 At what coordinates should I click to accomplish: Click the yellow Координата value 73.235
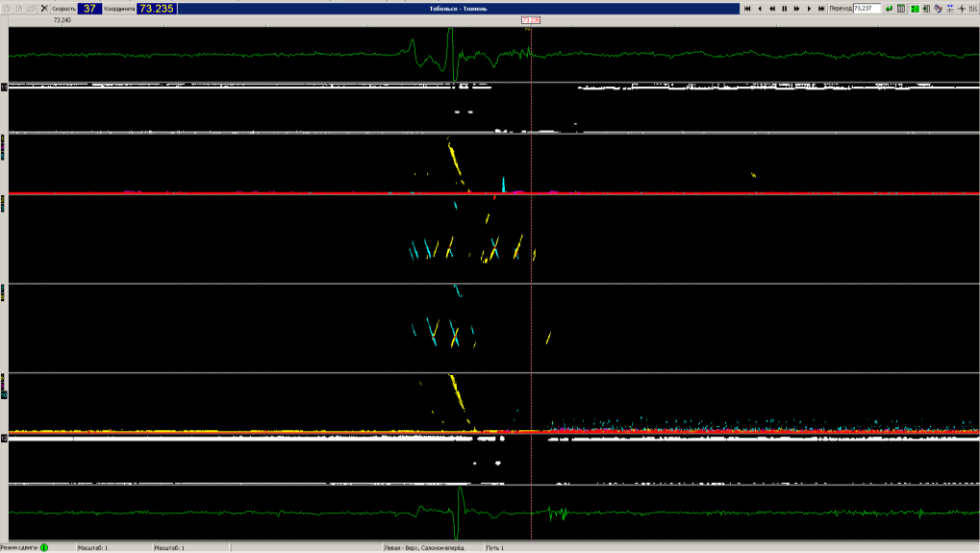click(158, 8)
